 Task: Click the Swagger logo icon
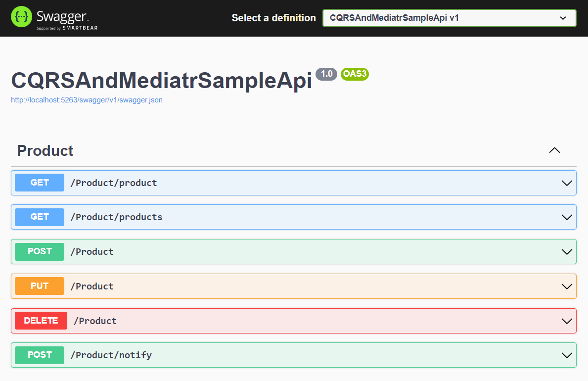[x=22, y=18]
